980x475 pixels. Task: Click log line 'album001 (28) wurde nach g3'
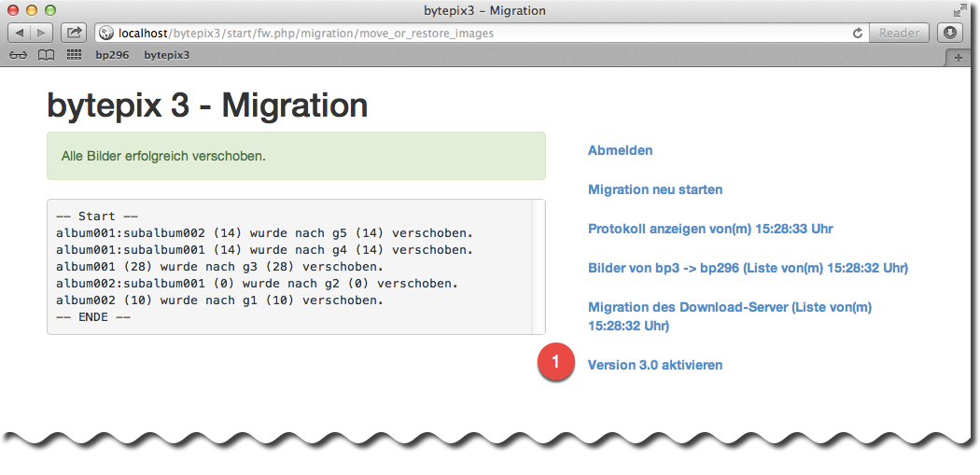point(219,267)
